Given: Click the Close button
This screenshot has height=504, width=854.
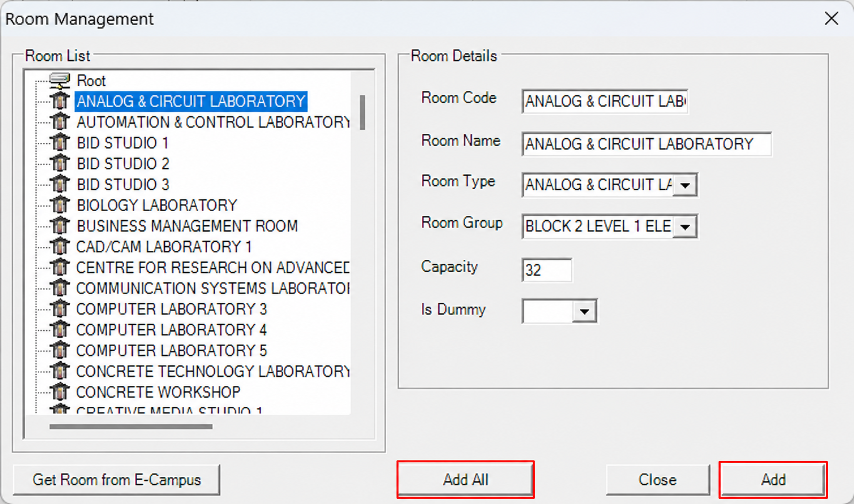Looking at the screenshot, I should [658, 479].
